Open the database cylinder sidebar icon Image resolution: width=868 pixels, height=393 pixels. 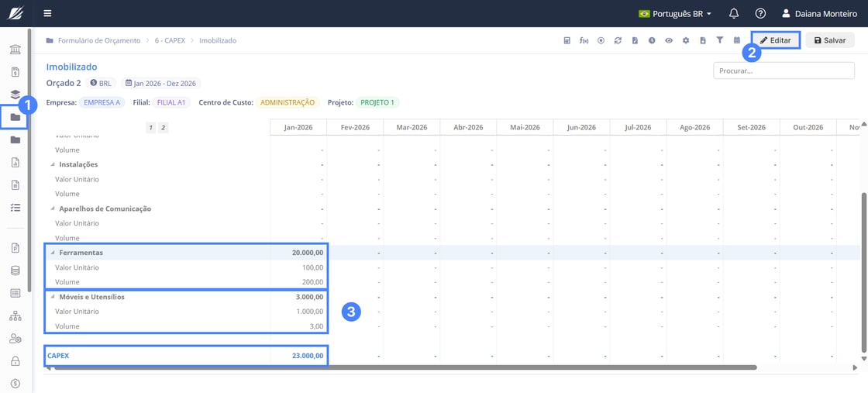coord(15,271)
